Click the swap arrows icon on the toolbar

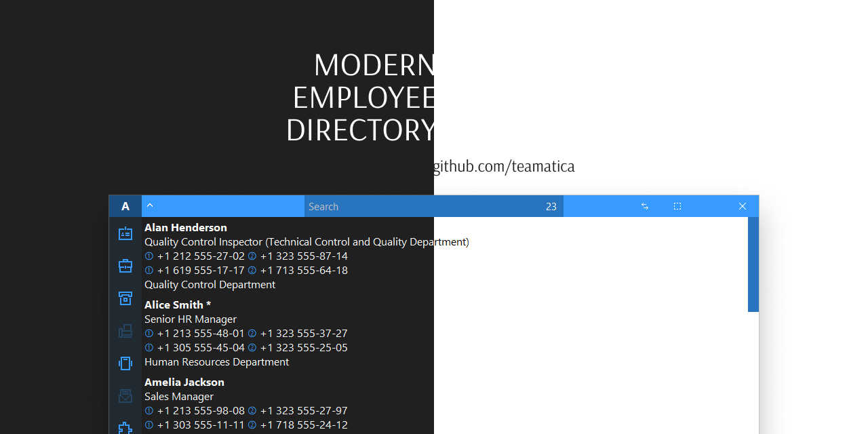(x=644, y=205)
